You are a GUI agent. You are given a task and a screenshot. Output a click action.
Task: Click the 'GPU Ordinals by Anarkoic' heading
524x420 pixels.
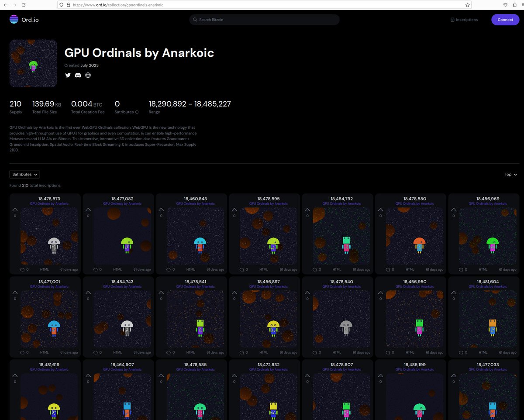coord(139,53)
